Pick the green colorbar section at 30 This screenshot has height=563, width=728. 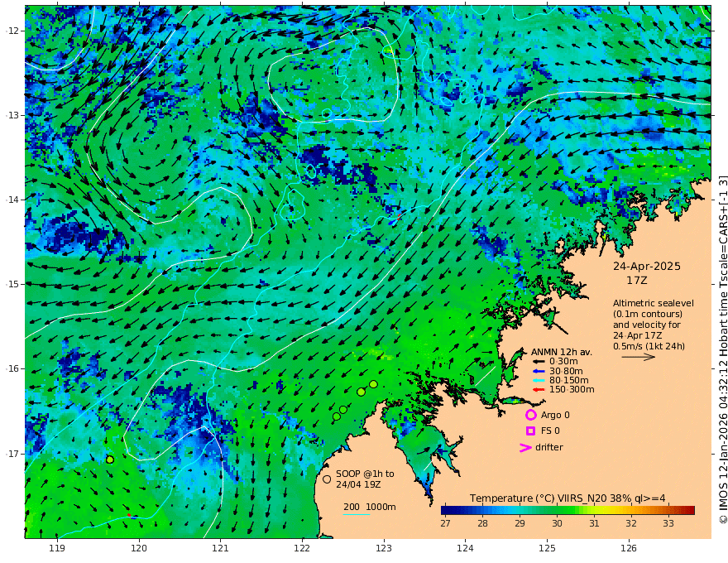pyautogui.click(x=557, y=511)
